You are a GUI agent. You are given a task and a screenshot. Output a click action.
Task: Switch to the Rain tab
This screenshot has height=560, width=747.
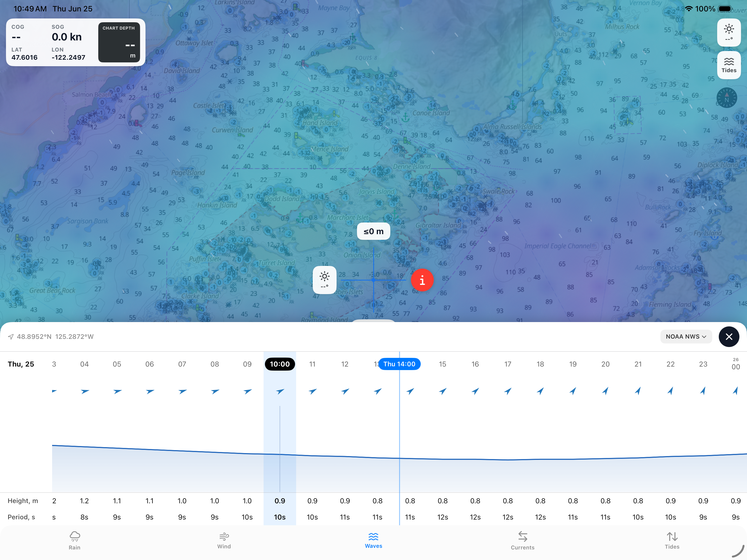click(75, 540)
